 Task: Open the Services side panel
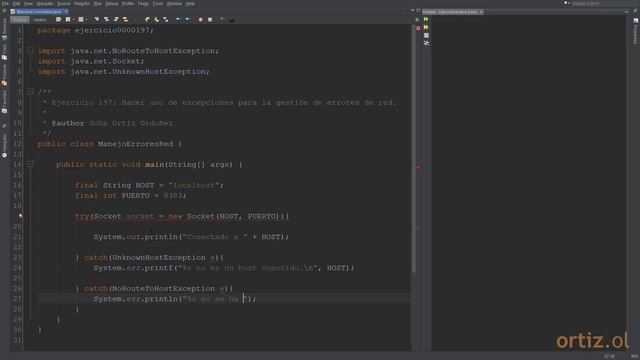click(4, 29)
